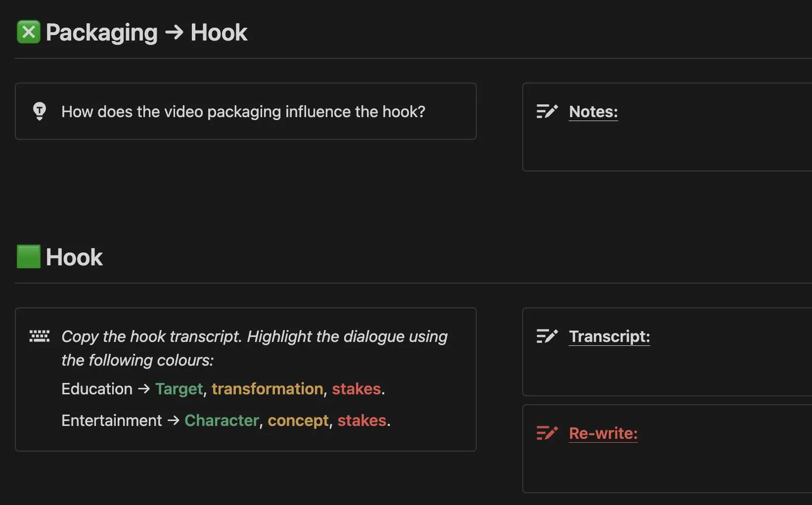
Task: Select the underlined Notes: label
Action: coord(593,112)
